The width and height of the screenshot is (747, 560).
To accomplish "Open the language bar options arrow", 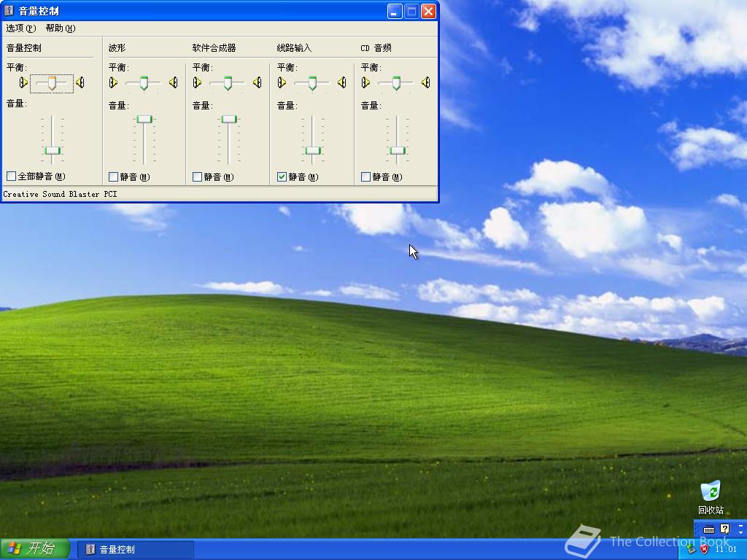I will [740, 532].
